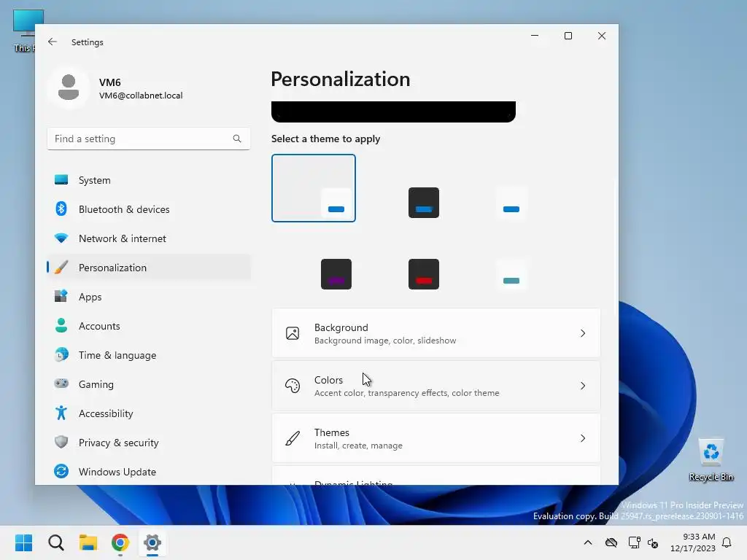
Task: Click the cloud sync tray icon
Action: [611, 542]
